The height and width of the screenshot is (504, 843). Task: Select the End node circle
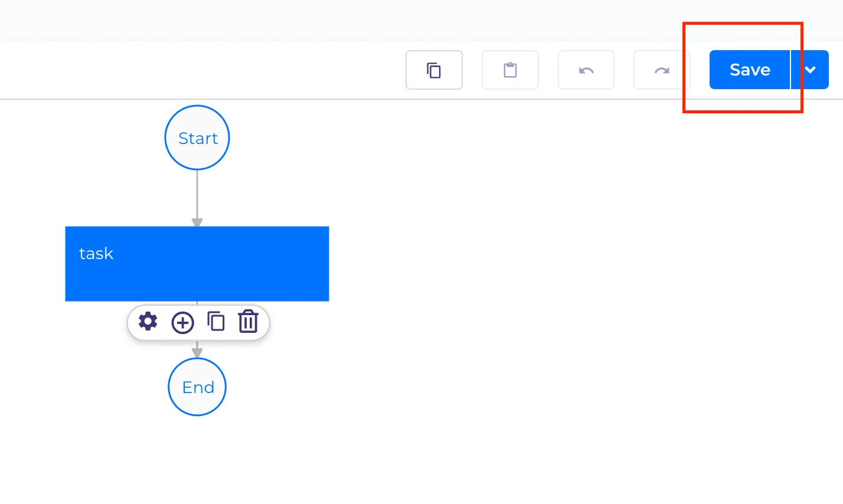[x=197, y=387]
